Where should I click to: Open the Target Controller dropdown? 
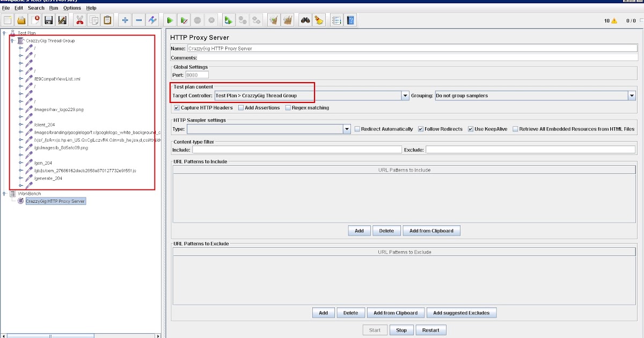[x=406, y=95]
